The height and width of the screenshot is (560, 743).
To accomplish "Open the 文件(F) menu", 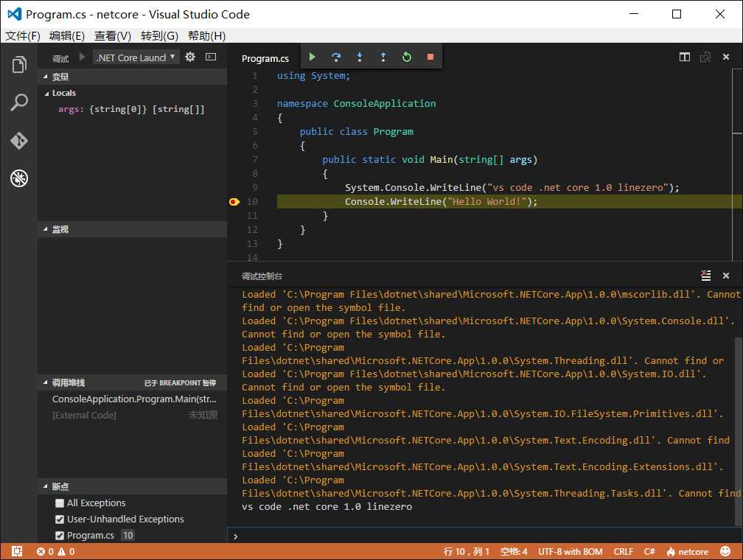I will click(x=23, y=35).
